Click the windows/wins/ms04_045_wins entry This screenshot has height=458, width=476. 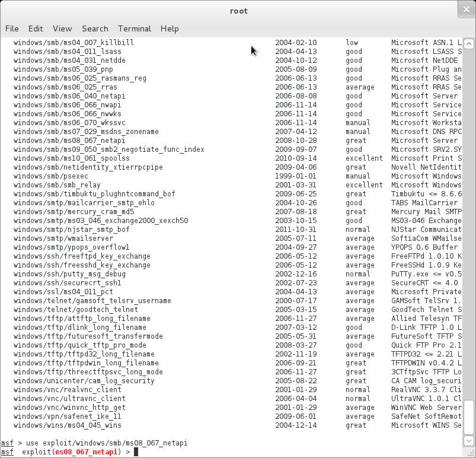pyautogui.click(x=67, y=425)
